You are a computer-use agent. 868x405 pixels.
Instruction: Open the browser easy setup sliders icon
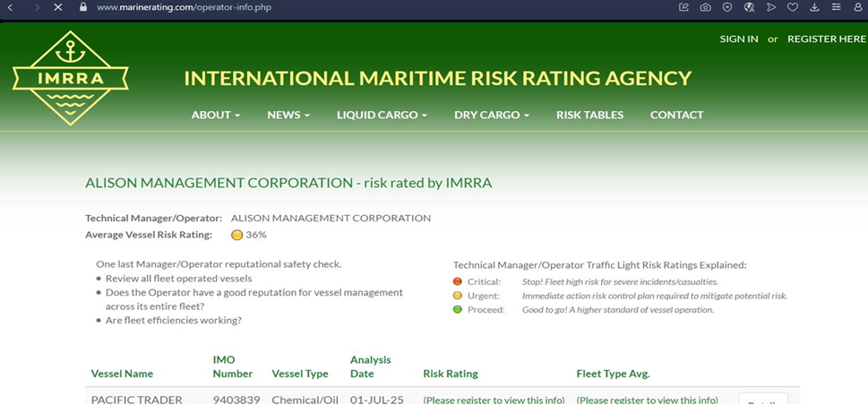[836, 7]
